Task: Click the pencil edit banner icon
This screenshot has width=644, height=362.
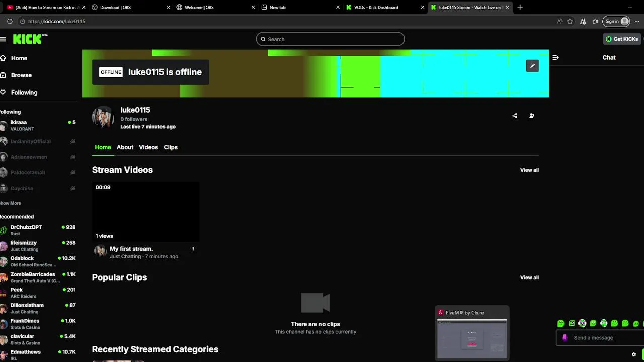Action: click(532, 66)
